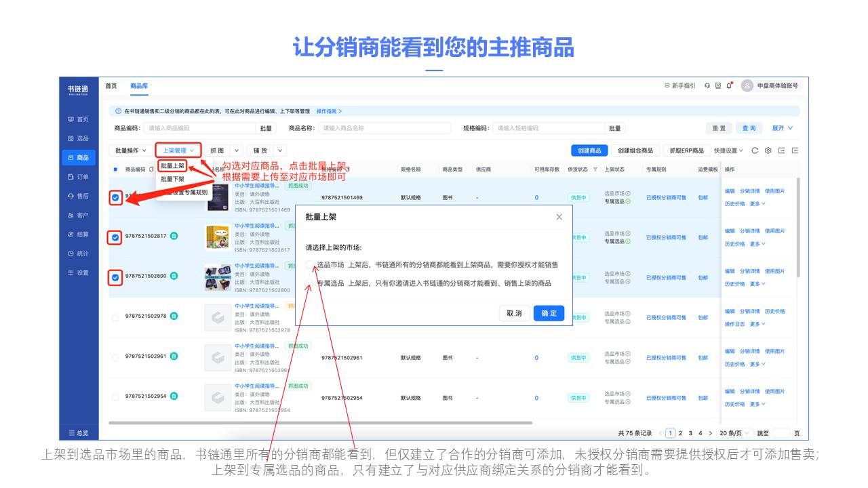Open the notification bell icon
Image resolution: width=868 pixels, height=488 pixels.
coord(729,86)
